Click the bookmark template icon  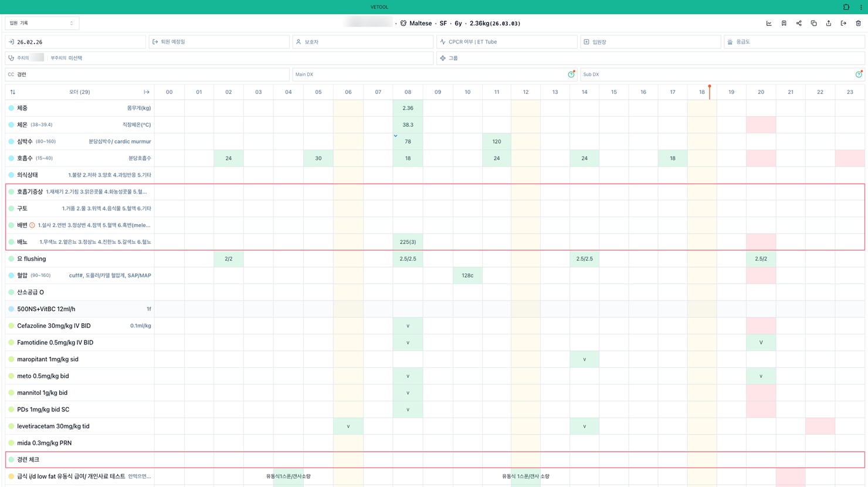784,23
